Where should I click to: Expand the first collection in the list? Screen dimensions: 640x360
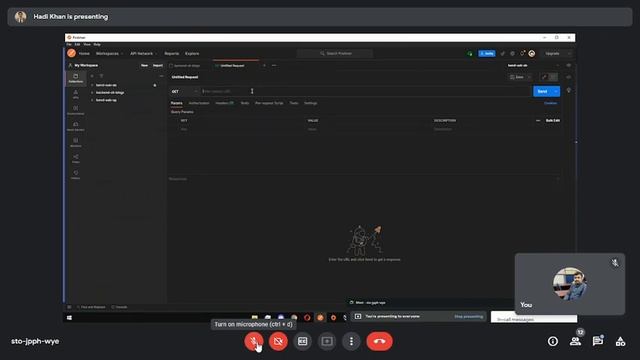point(92,85)
